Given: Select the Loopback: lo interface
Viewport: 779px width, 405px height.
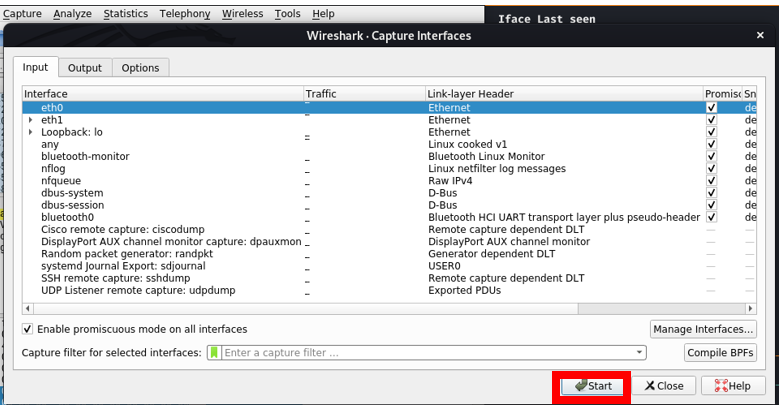Looking at the screenshot, I should coord(389,132).
